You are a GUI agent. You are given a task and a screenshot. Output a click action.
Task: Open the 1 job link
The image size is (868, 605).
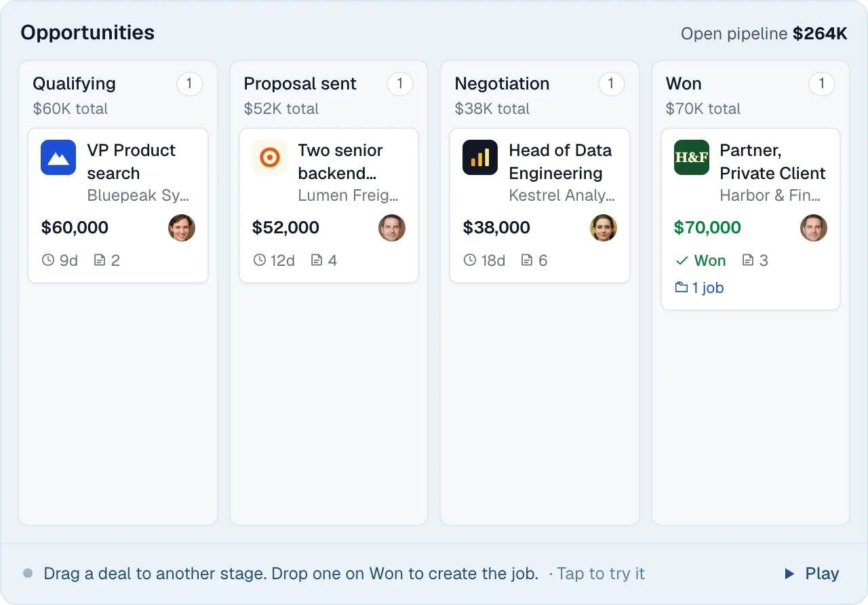click(x=699, y=288)
